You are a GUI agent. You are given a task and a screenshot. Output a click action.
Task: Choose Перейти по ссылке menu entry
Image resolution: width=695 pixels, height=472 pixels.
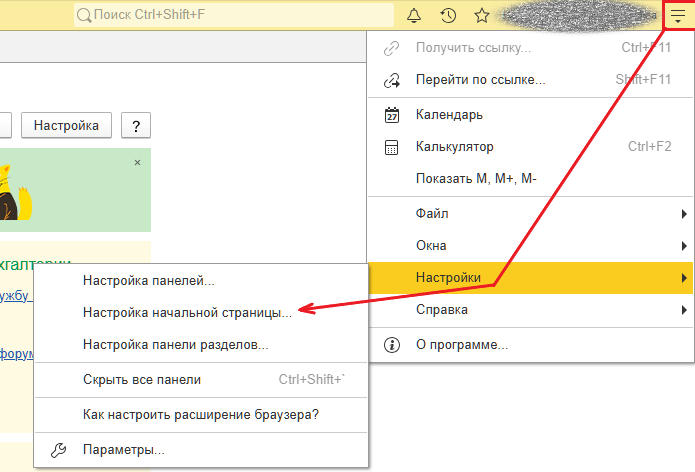pos(480,80)
